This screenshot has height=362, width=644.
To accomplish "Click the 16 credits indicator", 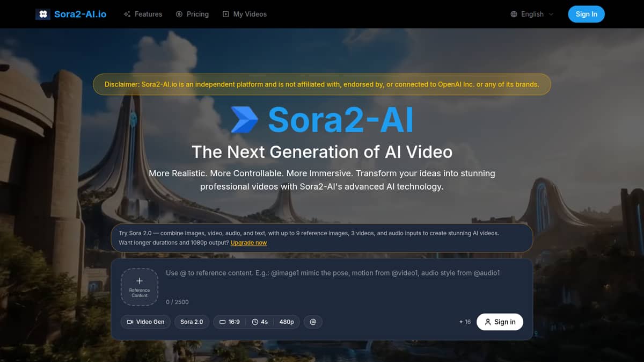I will (x=465, y=322).
